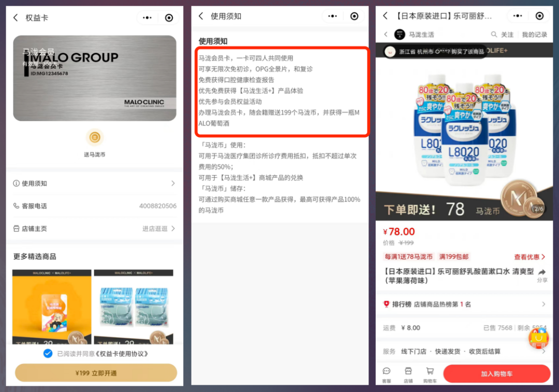
Task: Expand the 使用须知 row
Action: pos(95,183)
